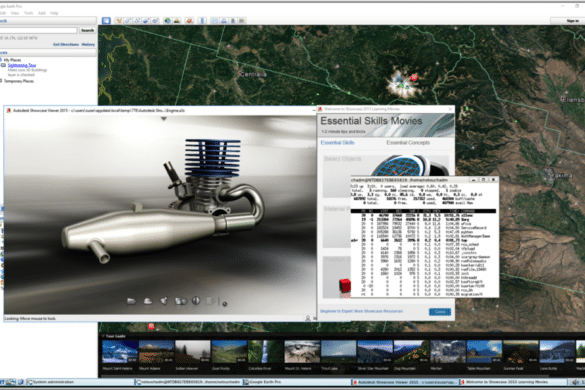Open the View menu
Image resolution: width=585 pixels, height=390 pixels.
click(15, 13)
